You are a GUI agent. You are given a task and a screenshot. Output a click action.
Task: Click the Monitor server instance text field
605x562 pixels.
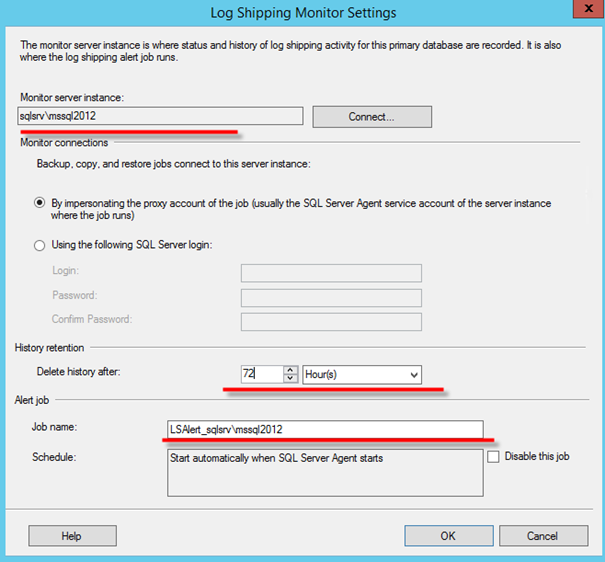(160, 116)
